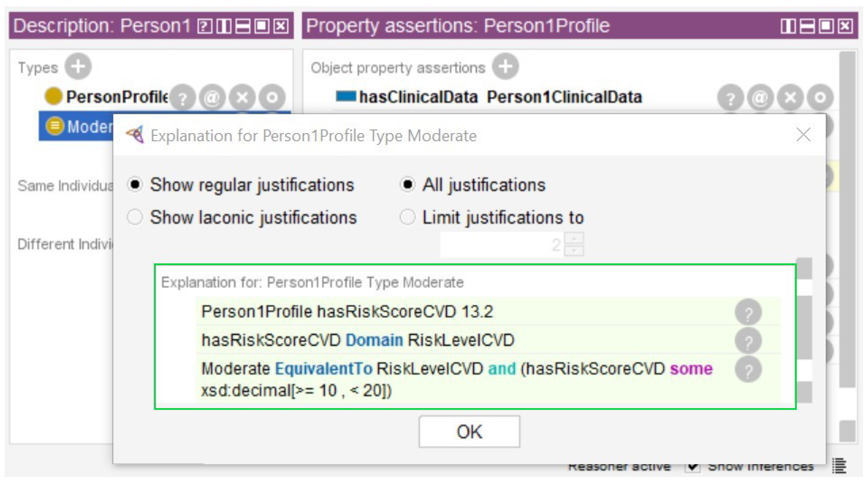Image resolution: width=868 pixels, height=485 pixels.
Task: Open help for the Description panel
Action: [x=204, y=26]
